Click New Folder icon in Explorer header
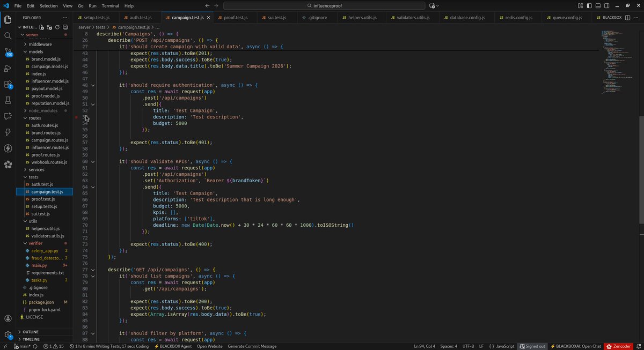Viewport: 644px width, 350px height. (49, 27)
